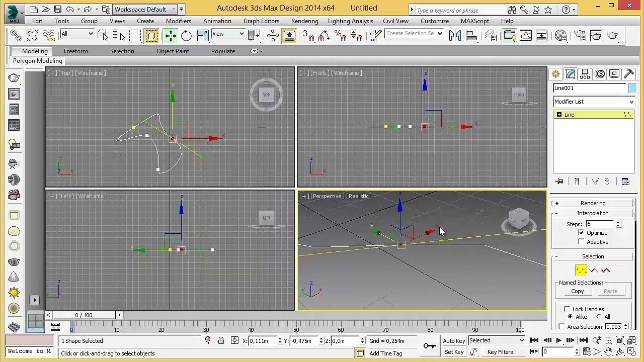Viewport: 644px width, 362px height.
Task: Click the Line001 object name field
Action: [590, 88]
